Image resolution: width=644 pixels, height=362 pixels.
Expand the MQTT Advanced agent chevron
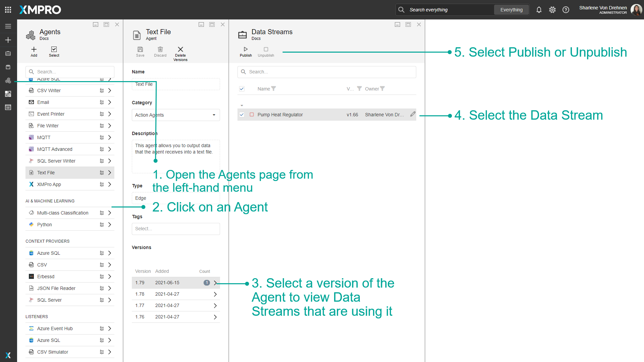click(109, 149)
